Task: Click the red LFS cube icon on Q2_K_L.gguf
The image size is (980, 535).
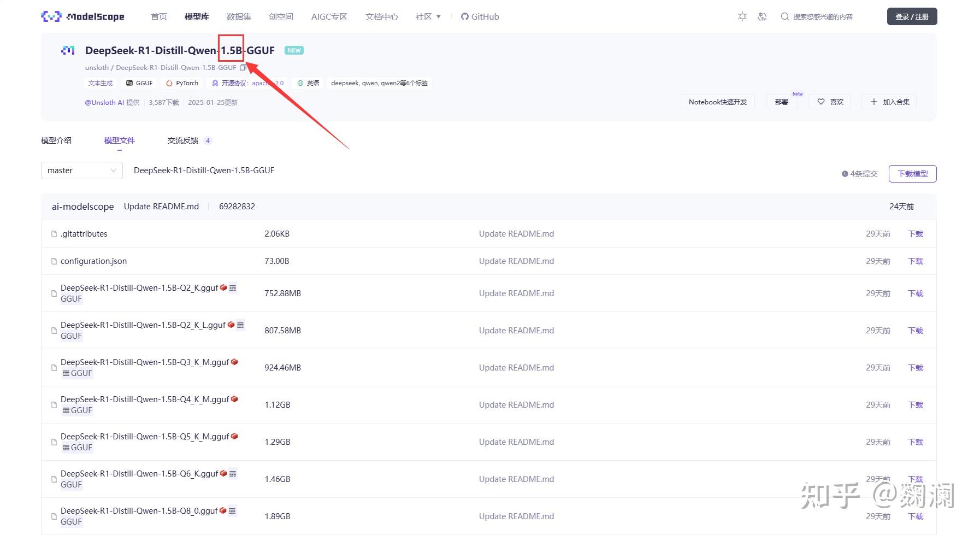Action: 231,325
